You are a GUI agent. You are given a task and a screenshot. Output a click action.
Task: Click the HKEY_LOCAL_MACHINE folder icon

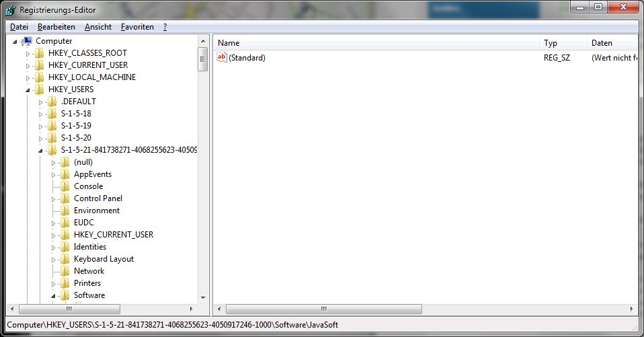[40, 77]
